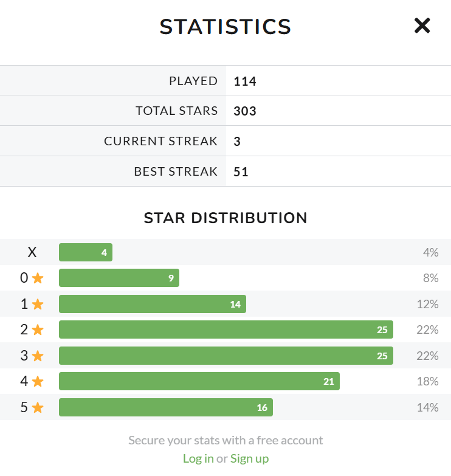Click the green bar showing 9 games
The height and width of the screenshot is (476, 451).
(x=119, y=278)
